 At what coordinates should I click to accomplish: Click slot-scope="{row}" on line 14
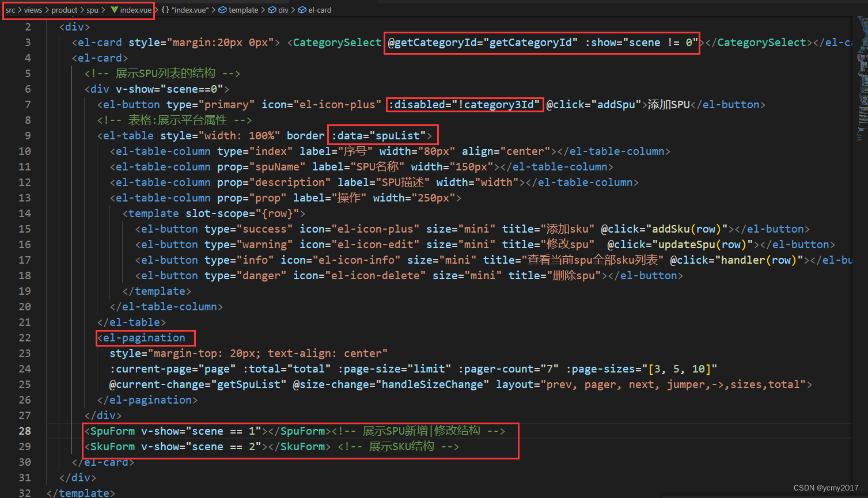pos(242,214)
